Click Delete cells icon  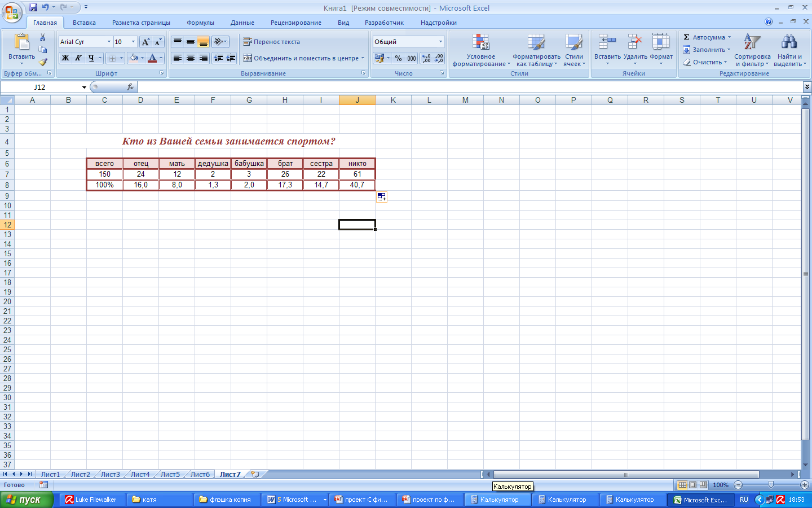click(x=635, y=43)
